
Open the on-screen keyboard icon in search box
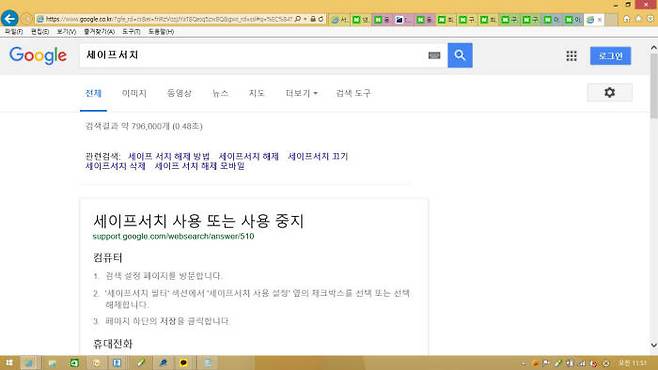tap(434, 55)
